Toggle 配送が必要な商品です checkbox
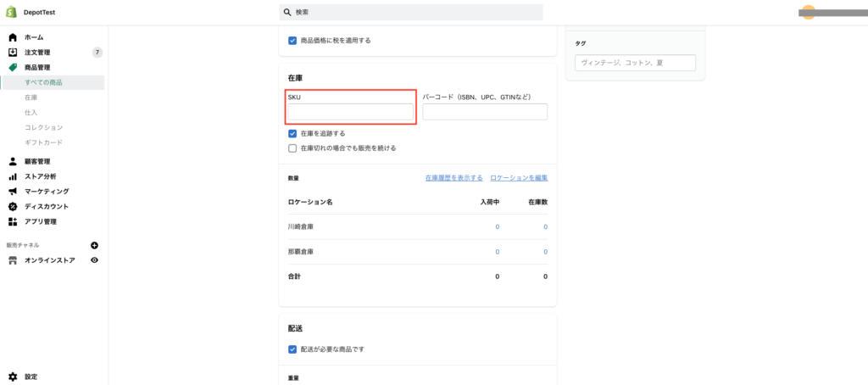This screenshot has width=868, height=385. click(x=292, y=349)
